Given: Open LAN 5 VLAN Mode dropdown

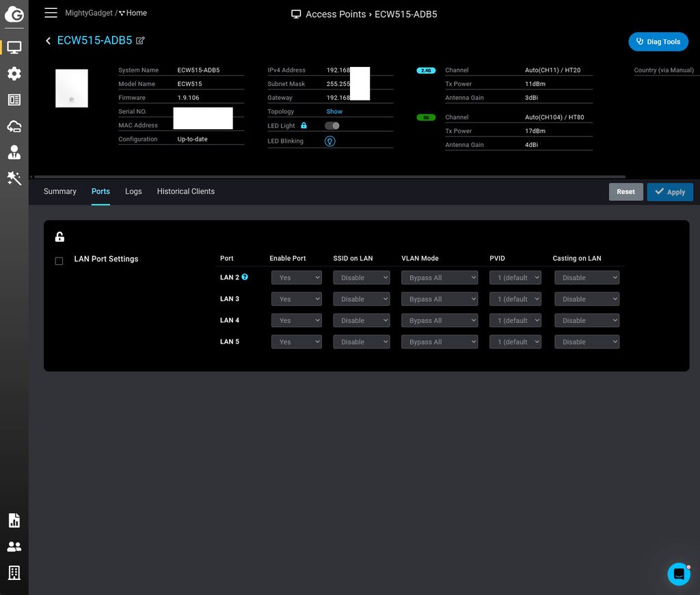Looking at the screenshot, I should click(440, 342).
